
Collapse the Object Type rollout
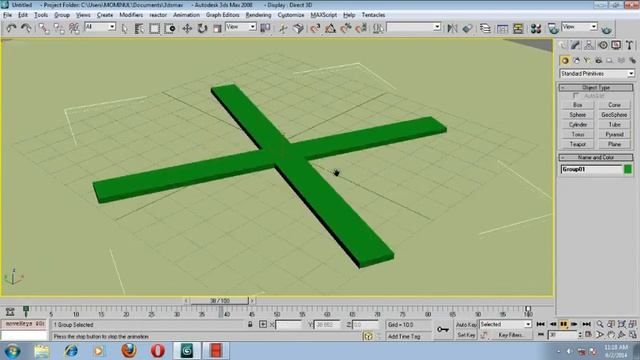tap(596, 87)
